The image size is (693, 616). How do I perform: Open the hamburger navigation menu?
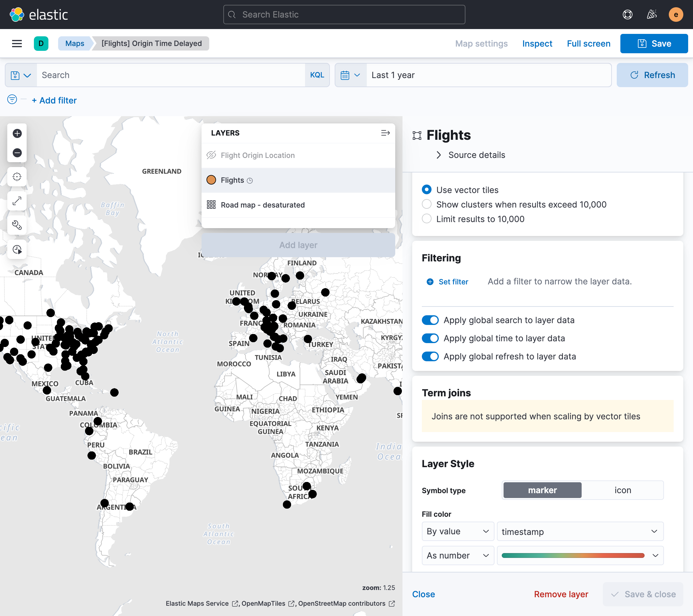[x=17, y=43]
